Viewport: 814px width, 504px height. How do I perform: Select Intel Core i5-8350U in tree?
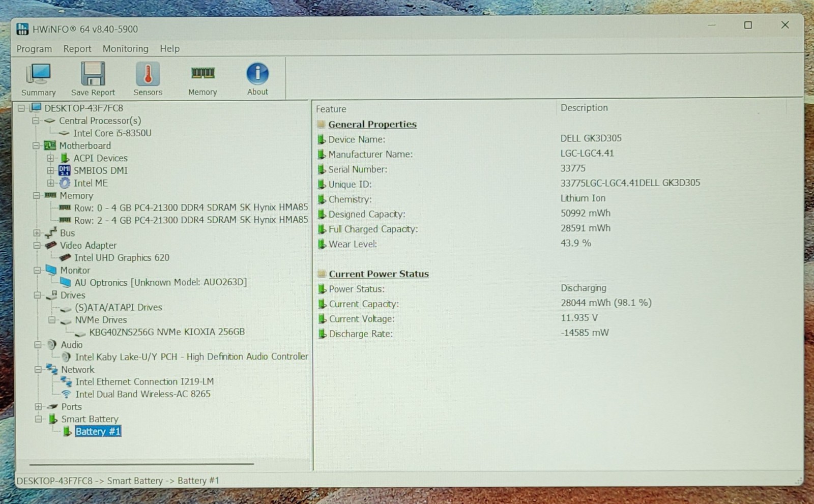[112, 133]
